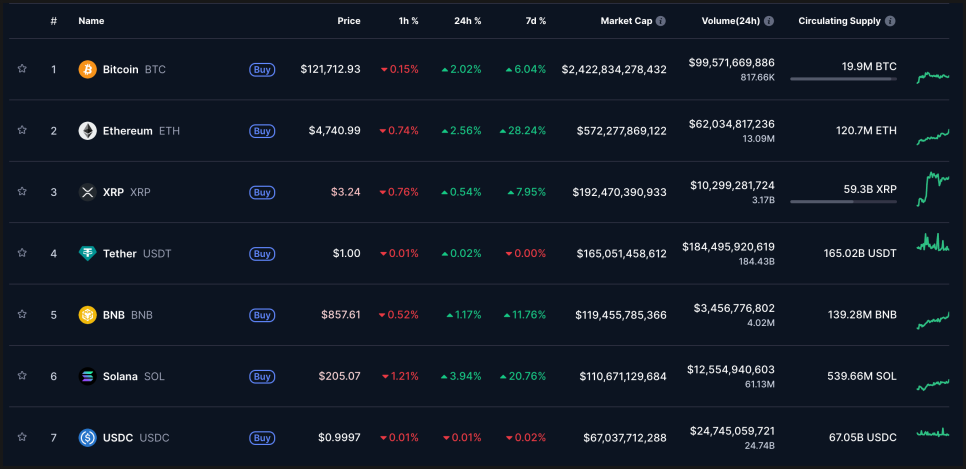
Task: Click BNB price $857.61
Action: (341, 315)
